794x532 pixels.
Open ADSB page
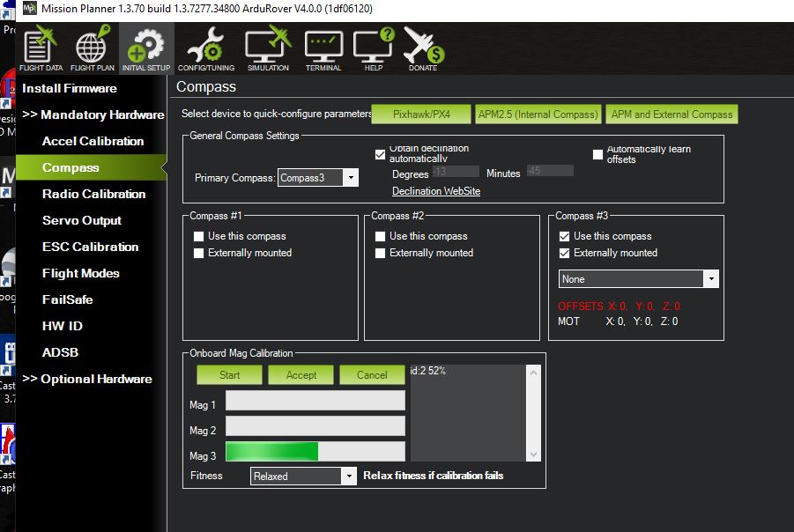pos(60,352)
